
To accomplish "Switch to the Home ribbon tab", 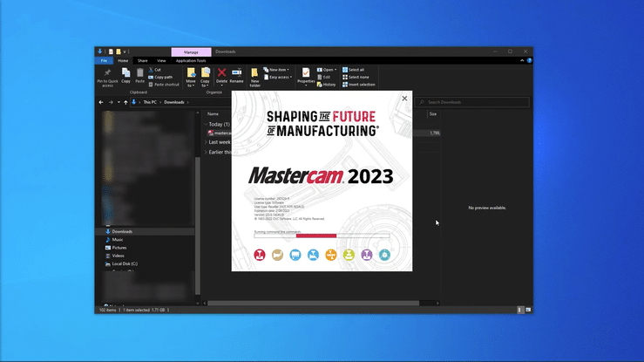I will point(123,61).
